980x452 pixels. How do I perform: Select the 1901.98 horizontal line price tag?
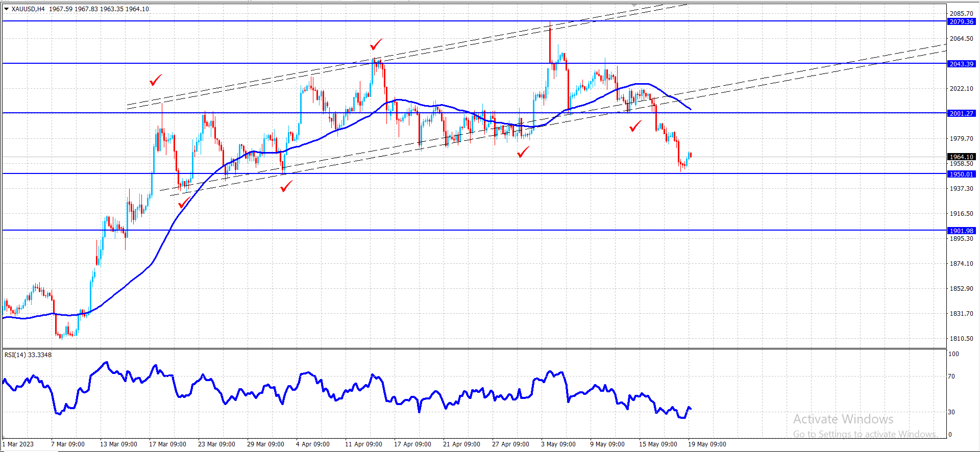[x=962, y=231]
